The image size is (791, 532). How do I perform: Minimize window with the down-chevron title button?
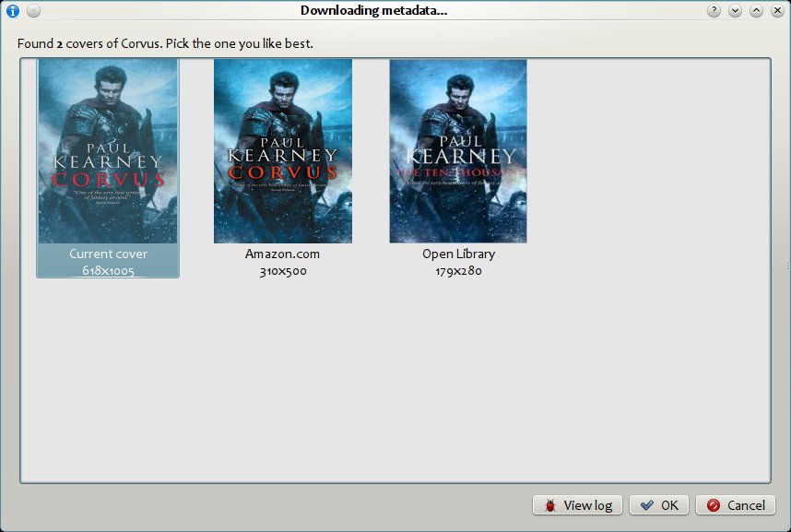pos(735,10)
